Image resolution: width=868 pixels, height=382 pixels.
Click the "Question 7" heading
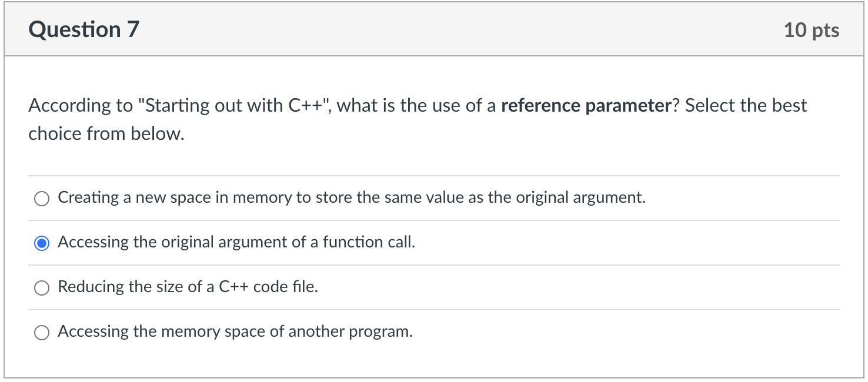pos(84,29)
